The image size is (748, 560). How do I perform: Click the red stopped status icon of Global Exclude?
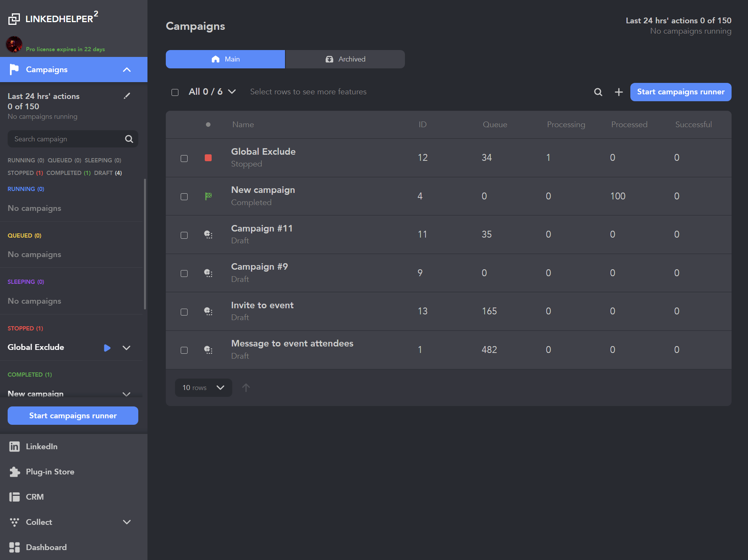tap(208, 158)
